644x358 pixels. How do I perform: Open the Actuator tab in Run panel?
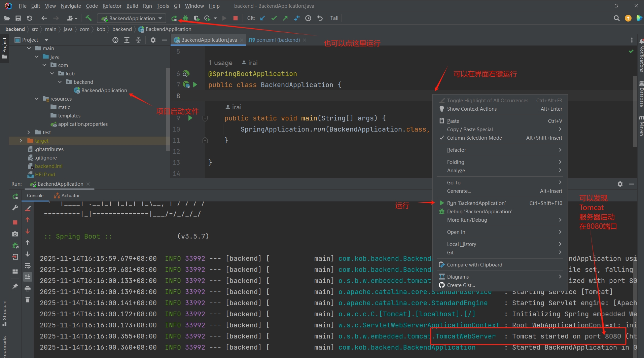[x=70, y=195]
